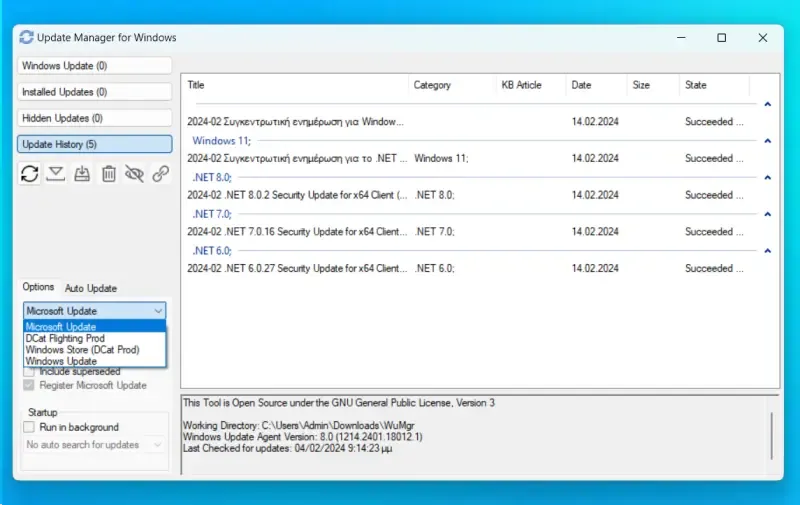800x505 pixels.
Task: Sort by the KB Article column header
Action: tap(531, 85)
